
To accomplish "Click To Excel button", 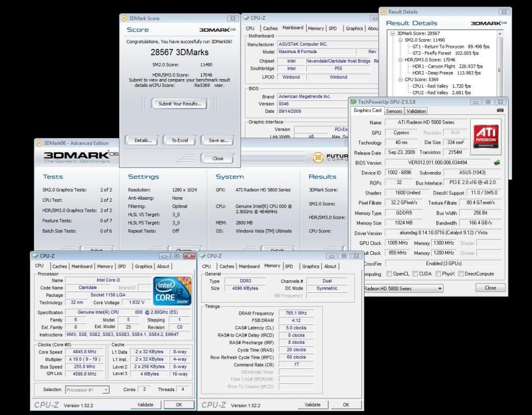I will point(179,140).
